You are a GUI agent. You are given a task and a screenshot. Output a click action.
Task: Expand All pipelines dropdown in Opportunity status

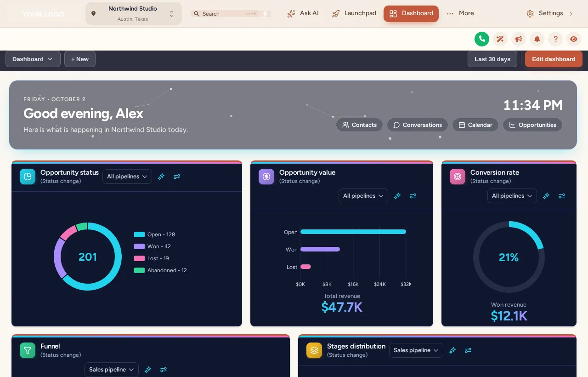pos(127,177)
